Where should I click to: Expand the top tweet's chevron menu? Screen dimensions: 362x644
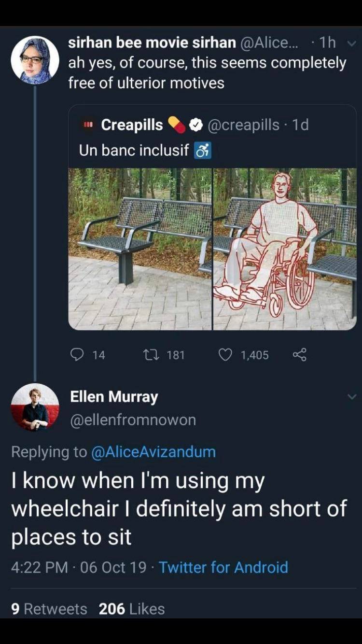coord(351,42)
